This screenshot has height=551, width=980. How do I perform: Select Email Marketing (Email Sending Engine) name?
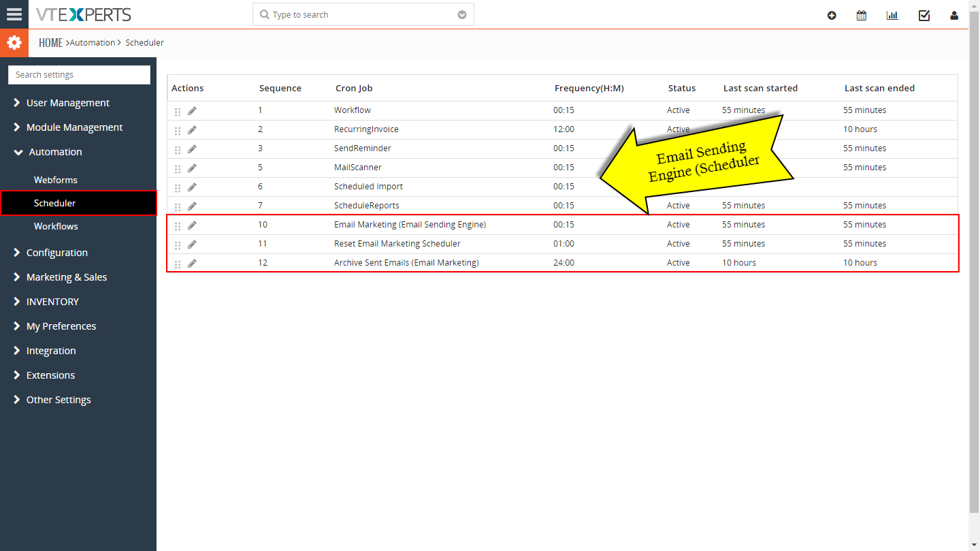(x=410, y=225)
